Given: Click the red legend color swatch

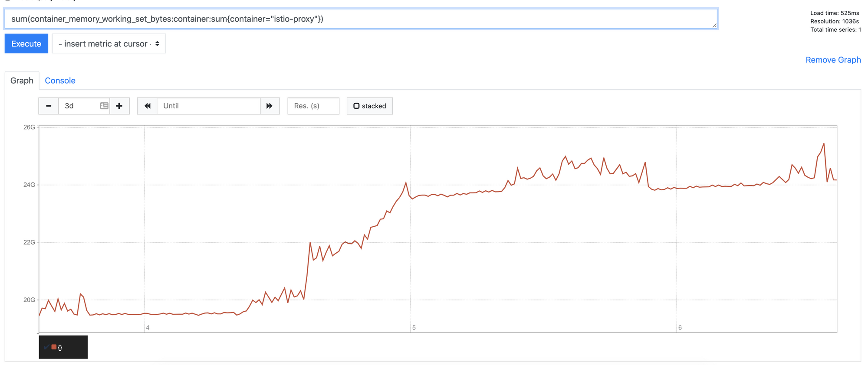Looking at the screenshot, I should point(54,347).
